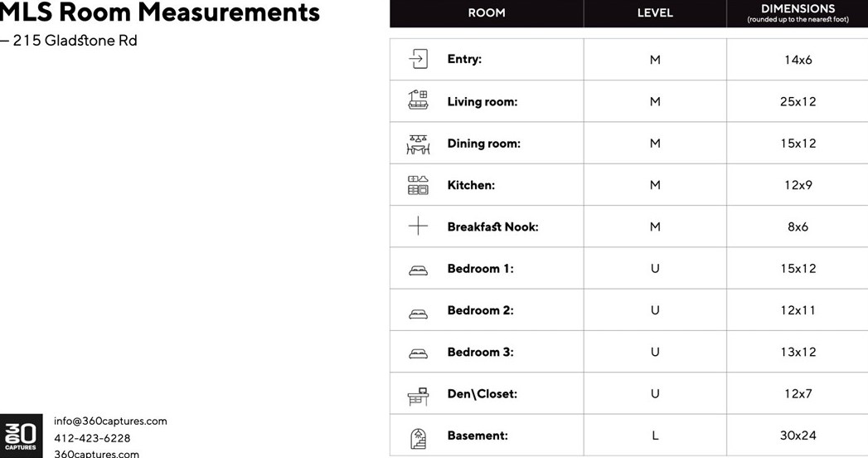Open the info@360captures.com email link

(x=110, y=421)
